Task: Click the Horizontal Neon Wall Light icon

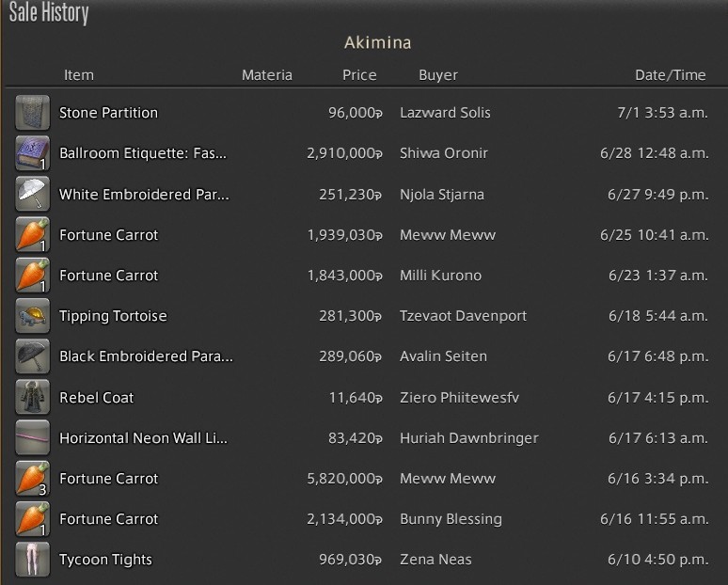Action: click(x=33, y=438)
